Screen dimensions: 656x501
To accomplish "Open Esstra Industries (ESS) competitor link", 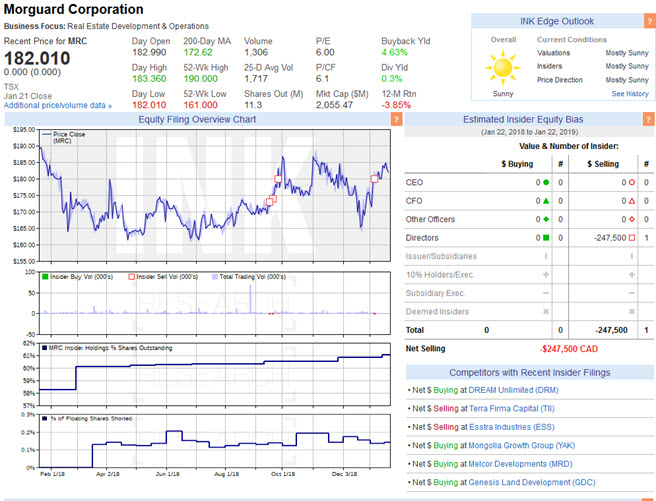I will tap(512, 427).
